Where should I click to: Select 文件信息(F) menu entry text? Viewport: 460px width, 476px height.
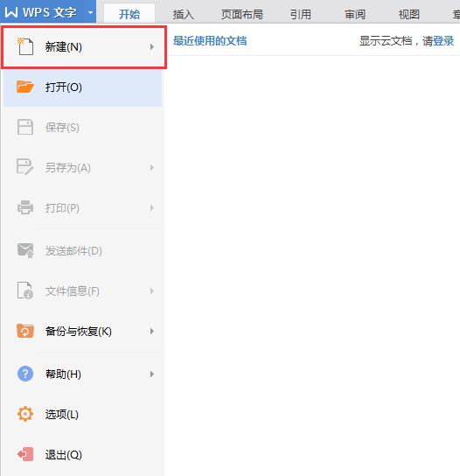[73, 291]
